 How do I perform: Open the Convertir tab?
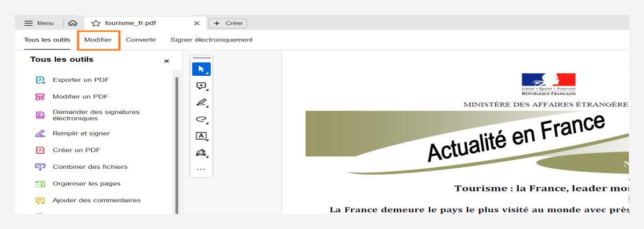(x=141, y=40)
